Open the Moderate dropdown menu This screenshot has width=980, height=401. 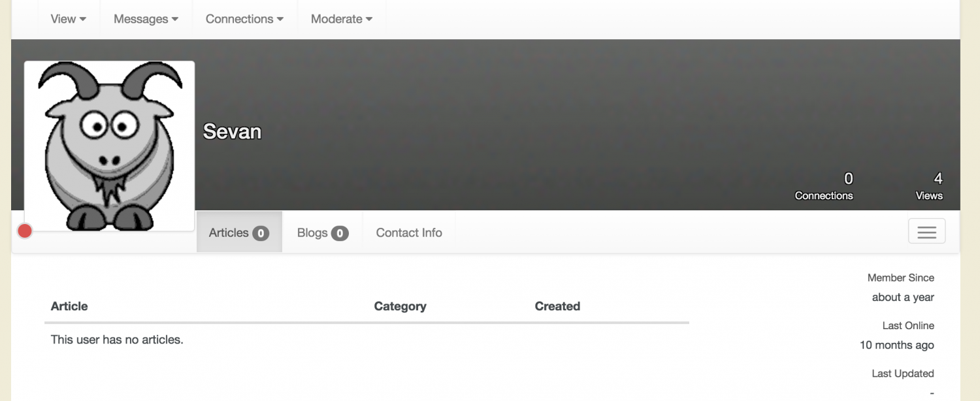(342, 19)
